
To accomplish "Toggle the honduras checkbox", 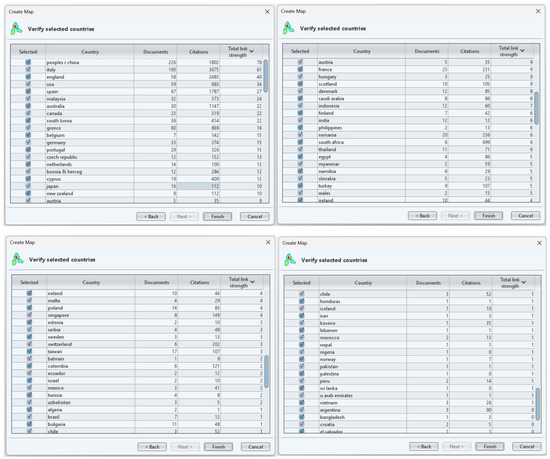I will click(302, 301).
